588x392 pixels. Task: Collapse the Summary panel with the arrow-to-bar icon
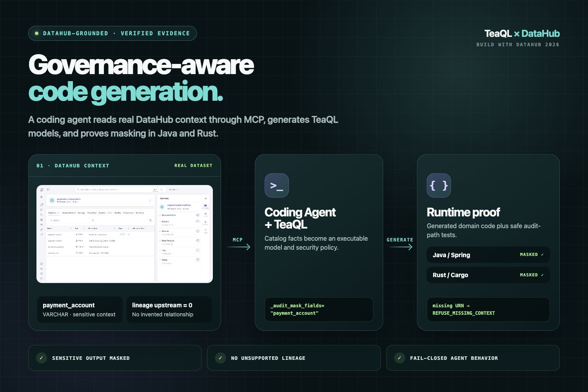click(205, 198)
